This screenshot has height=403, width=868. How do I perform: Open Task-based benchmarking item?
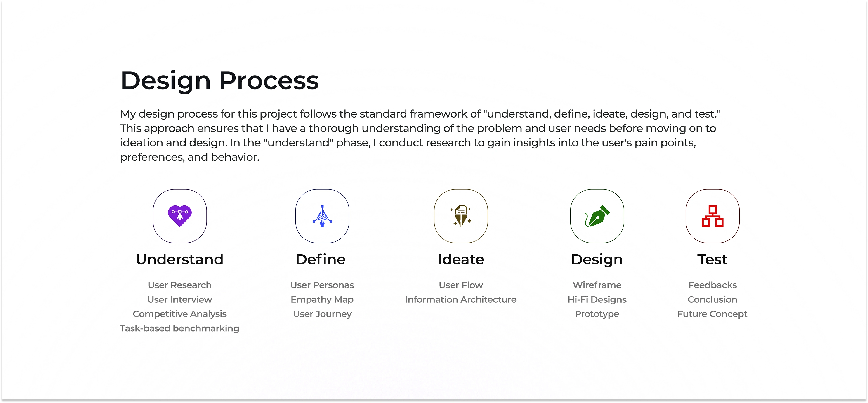[x=180, y=329]
